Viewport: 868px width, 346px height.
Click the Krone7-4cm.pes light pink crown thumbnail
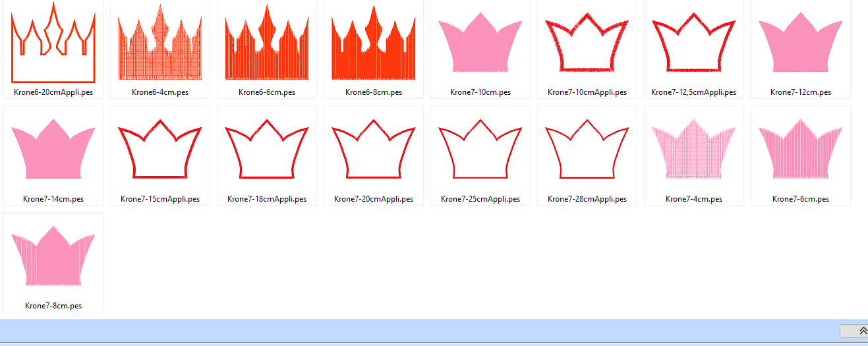tap(693, 149)
